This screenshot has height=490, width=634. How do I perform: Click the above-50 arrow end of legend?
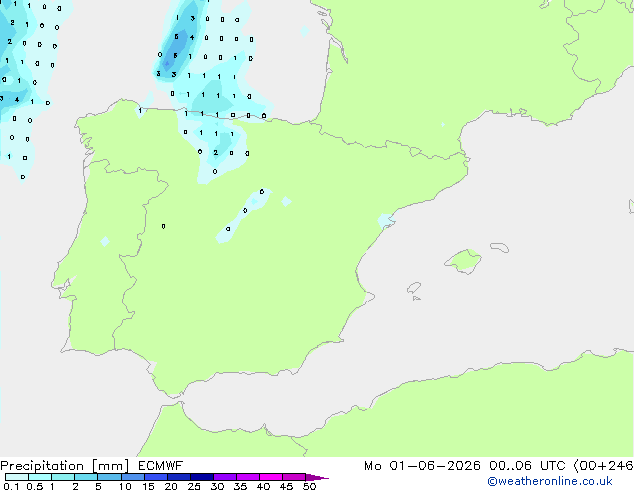pos(317,478)
